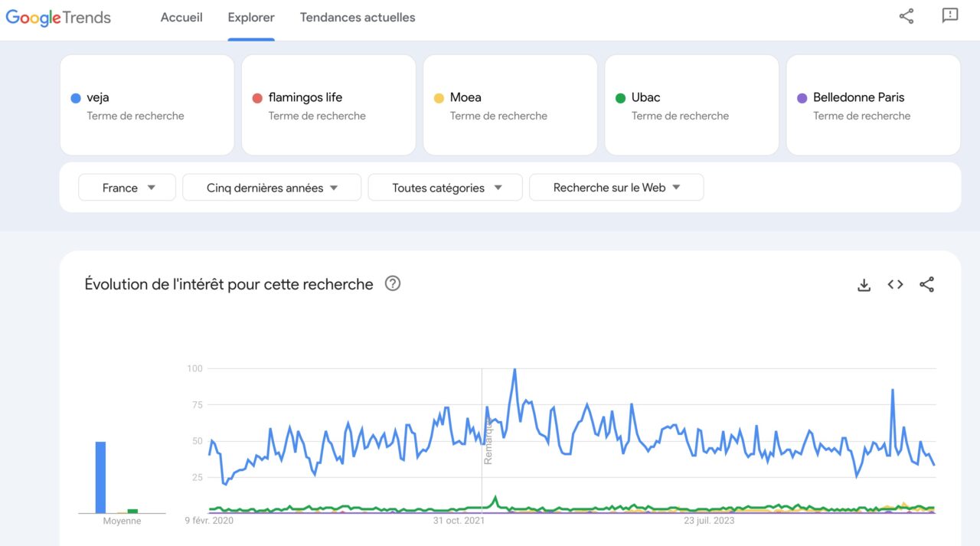Click the blue dot beside veja
The height and width of the screenshot is (546, 980).
click(76, 98)
